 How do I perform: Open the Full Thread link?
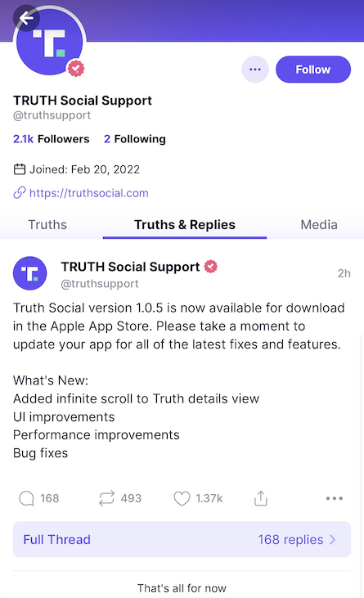[x=56, y=540]
